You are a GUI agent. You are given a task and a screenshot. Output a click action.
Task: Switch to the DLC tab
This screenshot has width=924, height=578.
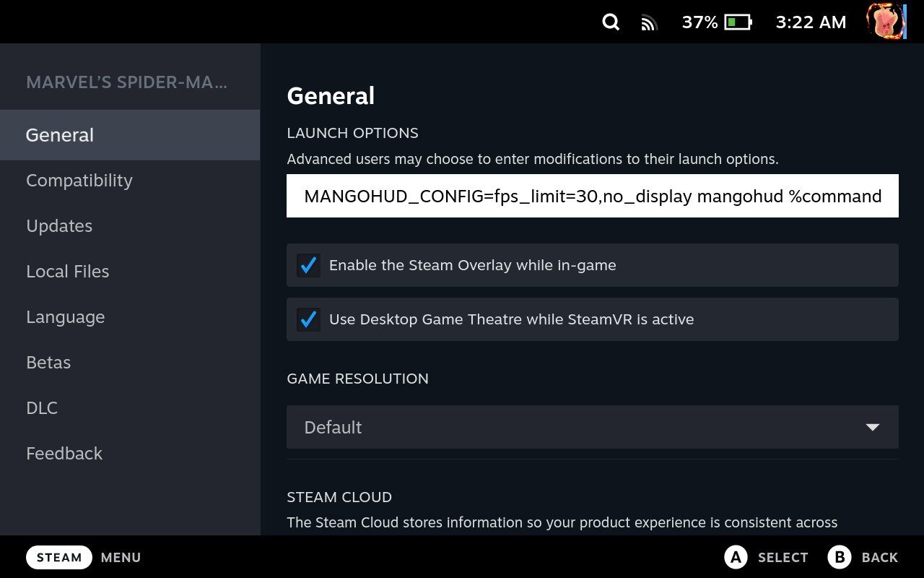click(42, 408)
